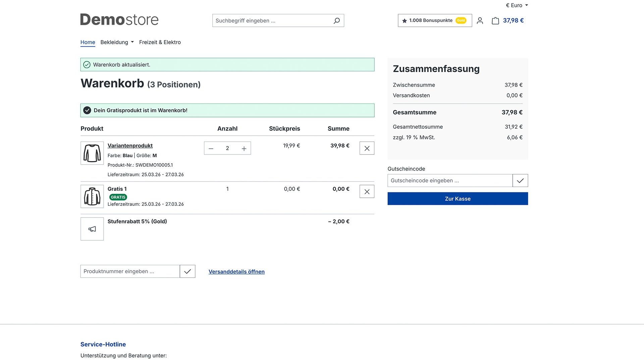The image size is (644, 362).
Task: Click the Warenkorb aktualisiert check icon
Action: [87, 65]
